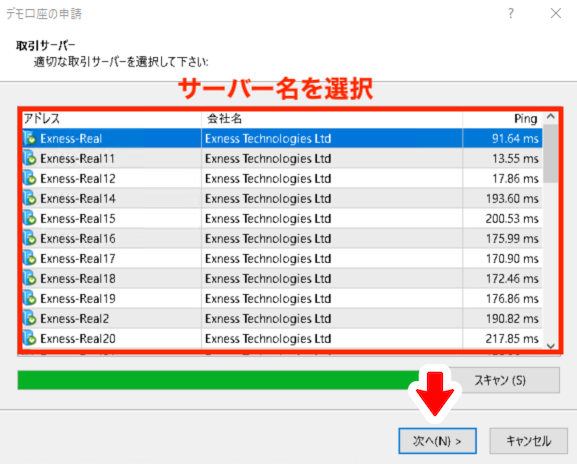This screenshot has height=464, width=577.
Task: Click server icon beside Exness-Real14
Action: [29, 198]
